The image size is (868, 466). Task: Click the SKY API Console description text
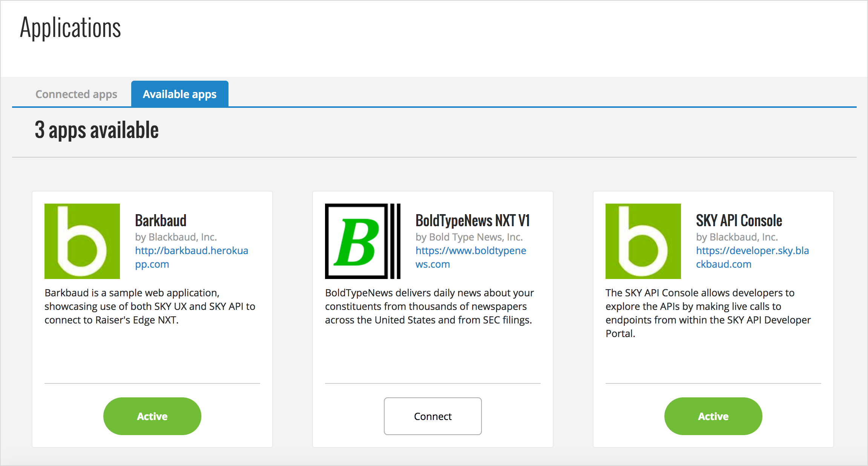[x=708, y=313]
